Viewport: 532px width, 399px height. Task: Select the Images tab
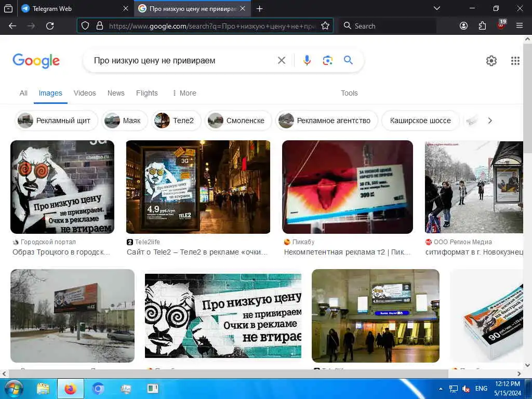(x=50, y=93)
